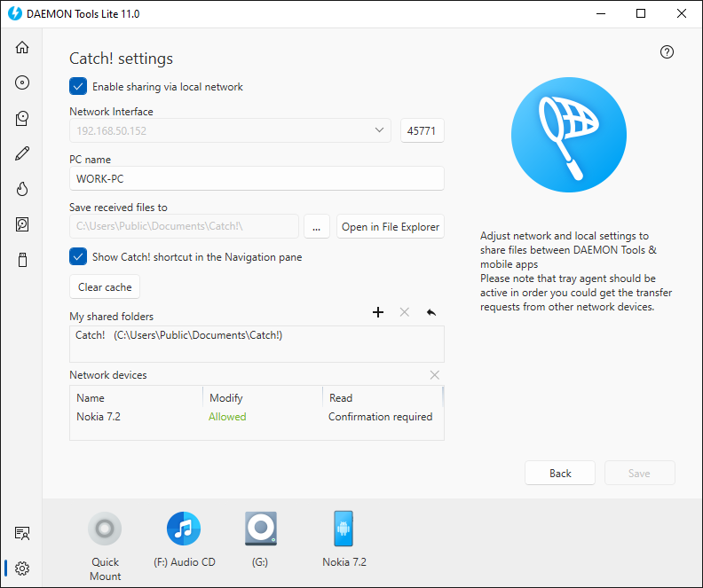Click Open in File Explorer button
Viewport: 703px width, 588px height.
click(x=390, y=226)
